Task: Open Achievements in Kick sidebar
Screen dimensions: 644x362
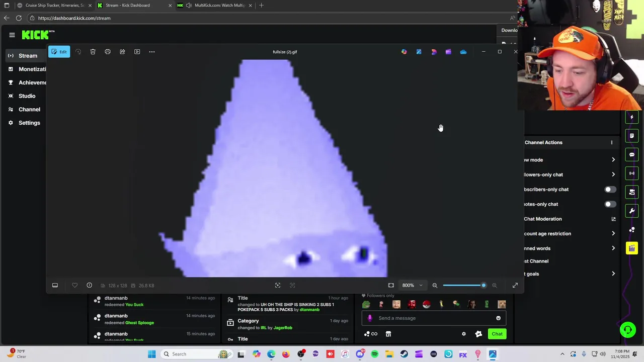Action: 28,82
